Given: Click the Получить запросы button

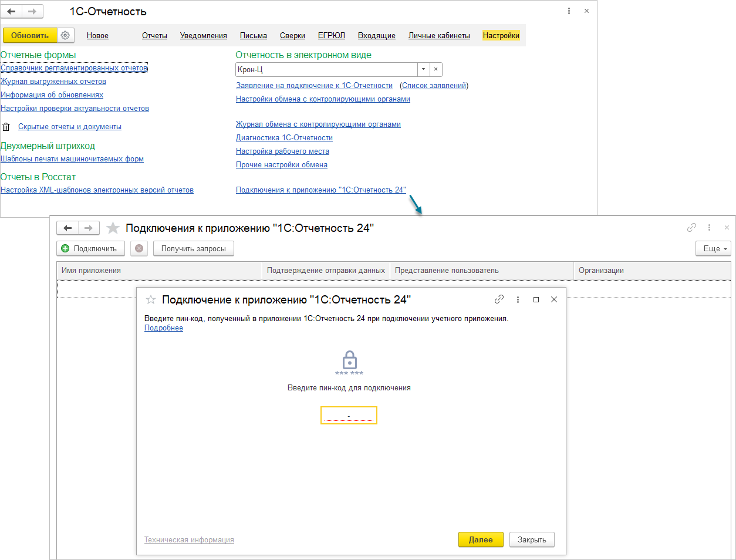Looking at the screenshot, I should click(x=194, y=248).
